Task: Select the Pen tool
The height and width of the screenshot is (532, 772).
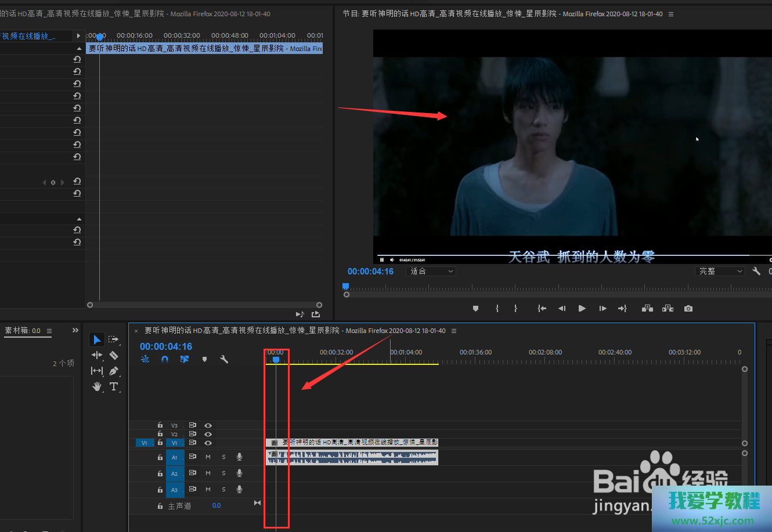Action: coord(114,371)
